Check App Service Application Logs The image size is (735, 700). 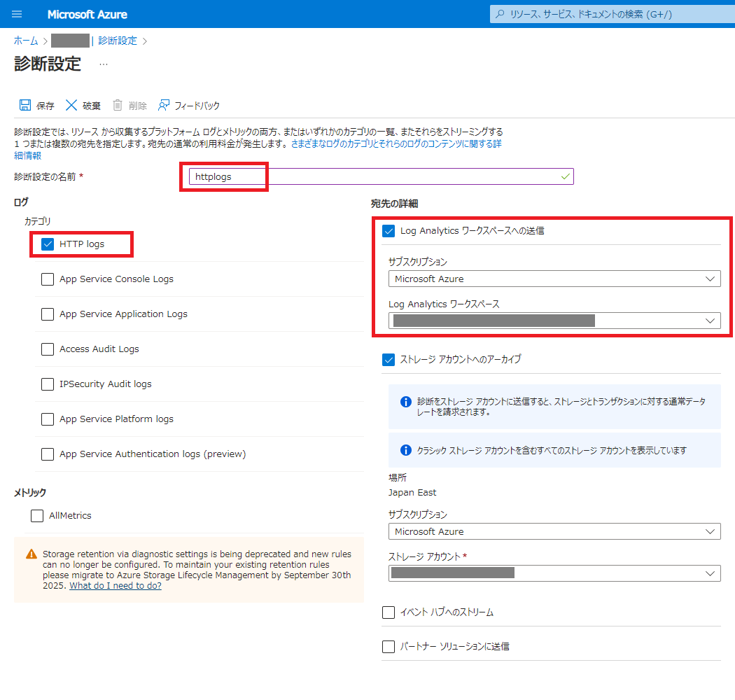(48, 314)
